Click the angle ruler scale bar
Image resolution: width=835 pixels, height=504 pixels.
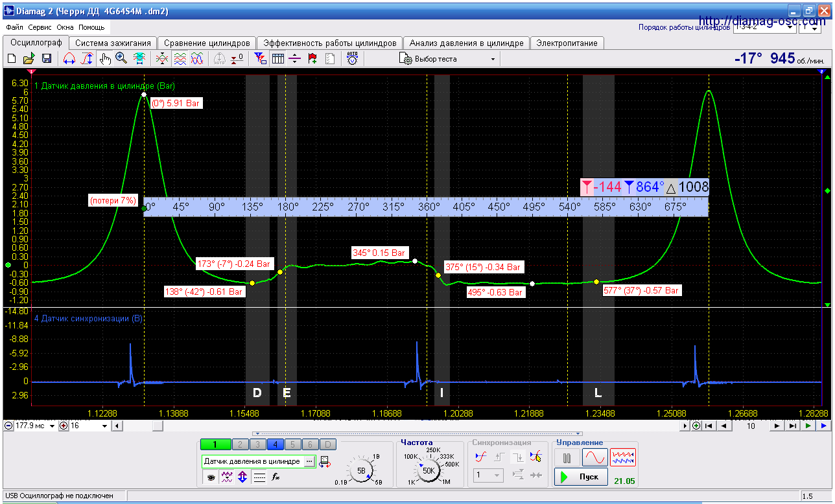426,207
